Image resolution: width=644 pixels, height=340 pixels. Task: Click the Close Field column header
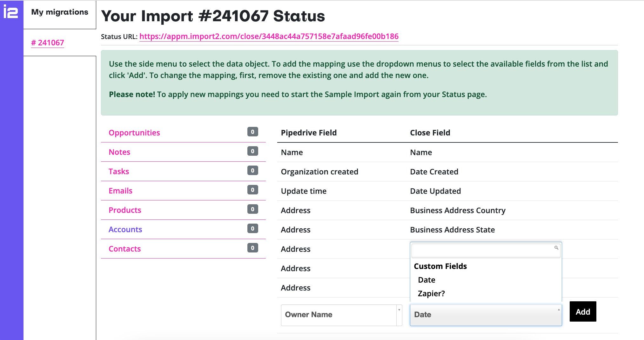point(430,133)
